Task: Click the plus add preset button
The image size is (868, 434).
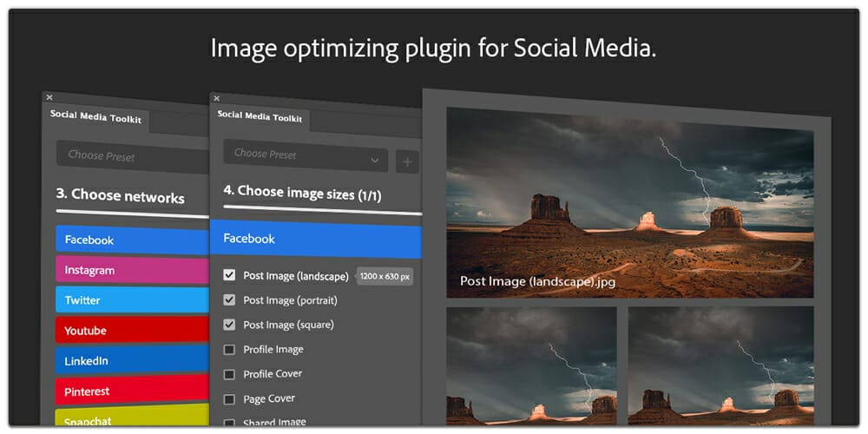Action: (x=407, y=162)
